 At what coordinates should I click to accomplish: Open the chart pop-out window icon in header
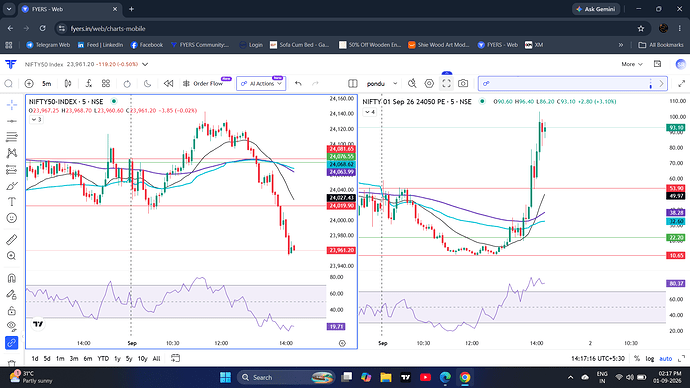click(657, 64)
